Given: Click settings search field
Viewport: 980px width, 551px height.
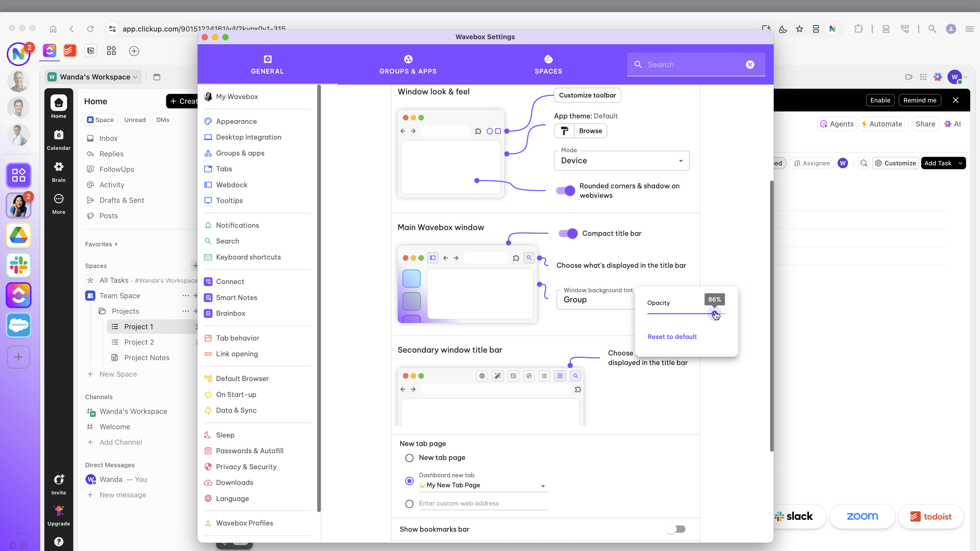Looking at the screenshot, I should point(696,65).
